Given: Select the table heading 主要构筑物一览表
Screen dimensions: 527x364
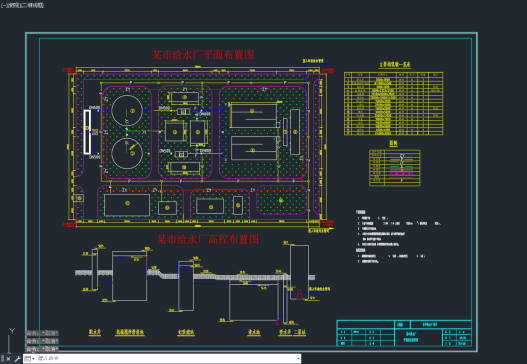Looking at the screenshot, I should (x=395, y=64).
